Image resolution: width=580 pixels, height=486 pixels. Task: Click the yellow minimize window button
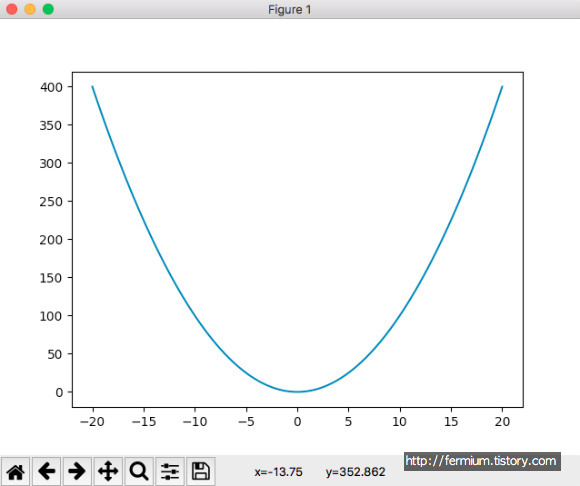(30, 9)
